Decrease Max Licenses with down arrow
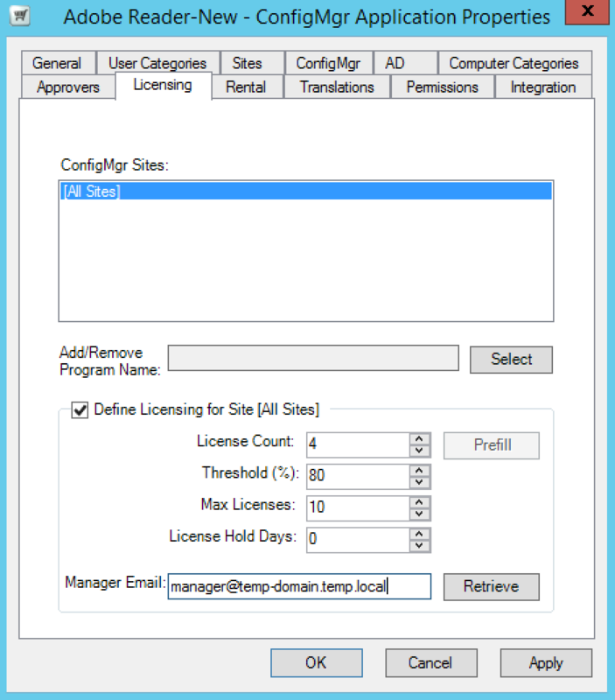The height and width of the screenshot is (700, 615). tap(420, 513)
